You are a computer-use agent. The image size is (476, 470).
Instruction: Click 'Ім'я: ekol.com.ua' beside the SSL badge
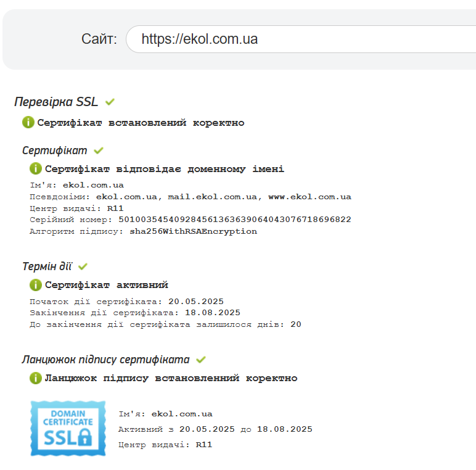coord(165,414)
